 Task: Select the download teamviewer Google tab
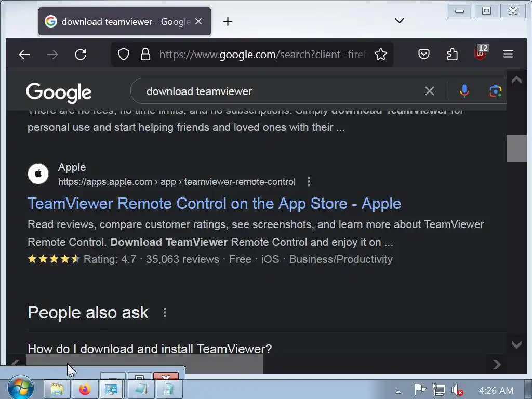click(125, 21)
